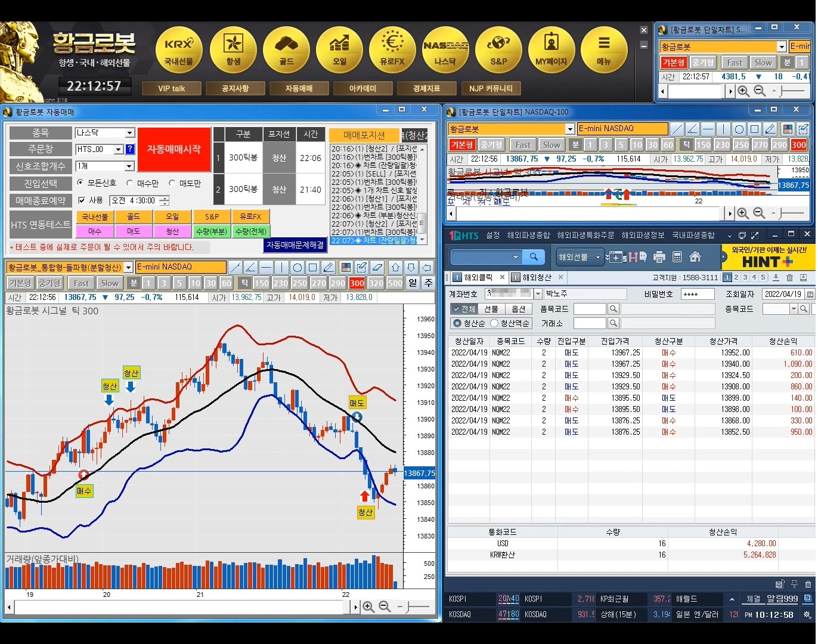Click 300 tick button in main chart
Screen dimensions: 818x644
357,283
